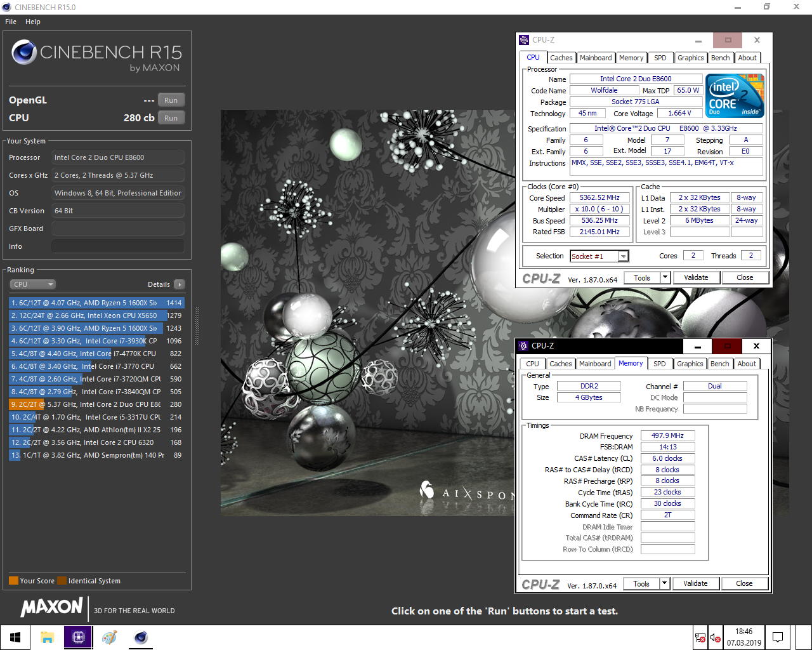Open Caches tab in lower CPU-Z window

click(x=560, y=364)
